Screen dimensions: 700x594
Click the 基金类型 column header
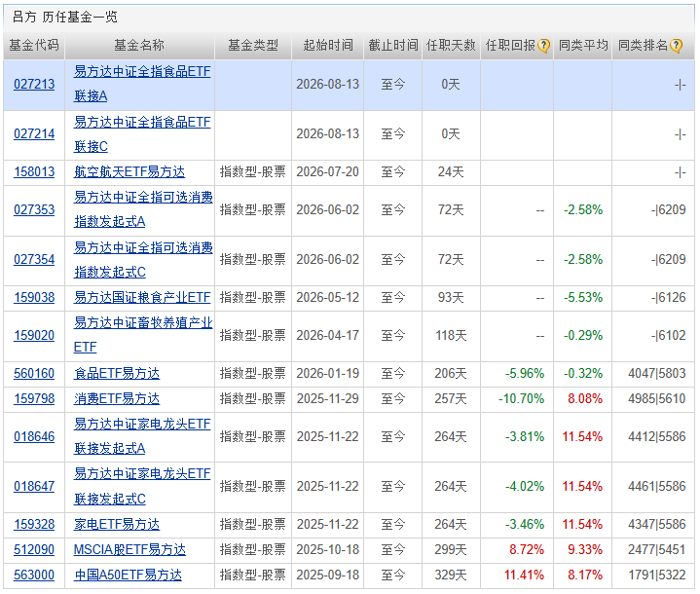(253, 45)
